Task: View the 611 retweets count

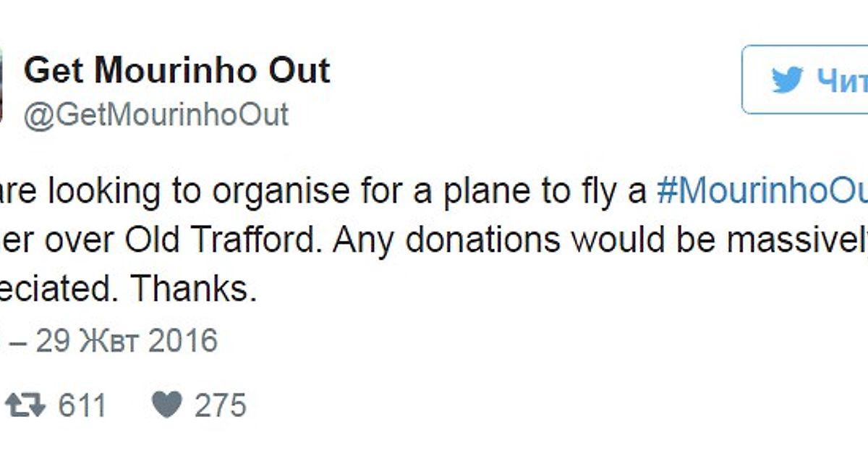Action: pyautogui.click(x=82, y=405)
